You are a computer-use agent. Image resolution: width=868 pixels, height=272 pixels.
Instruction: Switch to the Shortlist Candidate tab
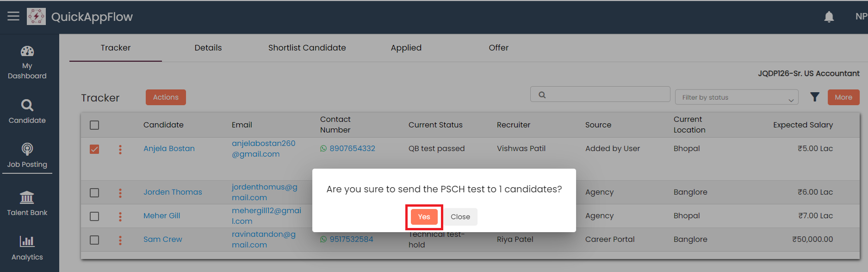(307, 48)
